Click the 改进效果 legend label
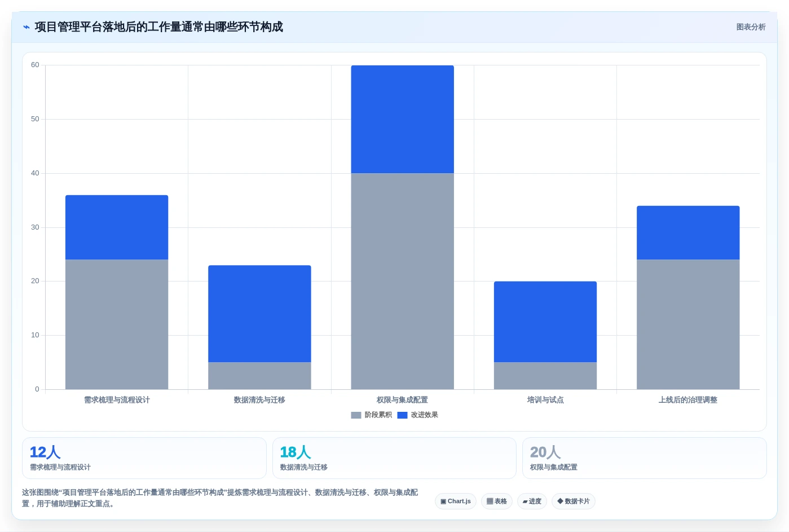The image size is (789, 532). pyautogui.click(x=424, y=415)
